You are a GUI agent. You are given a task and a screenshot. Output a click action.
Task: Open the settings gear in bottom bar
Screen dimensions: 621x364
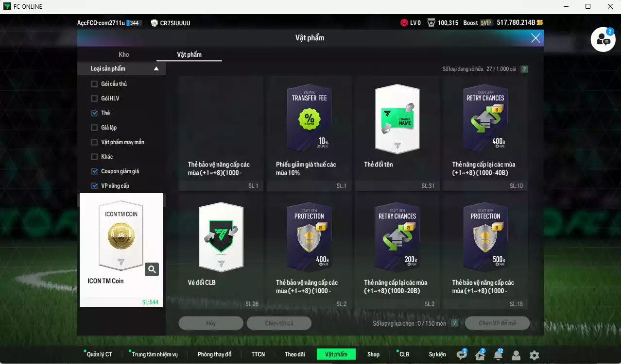[534, 355]
